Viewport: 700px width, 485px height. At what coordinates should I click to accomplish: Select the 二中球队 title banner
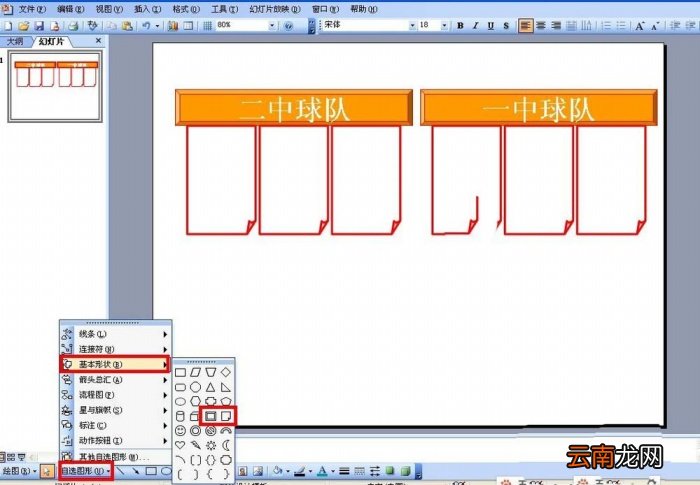(x=294, y=108)
